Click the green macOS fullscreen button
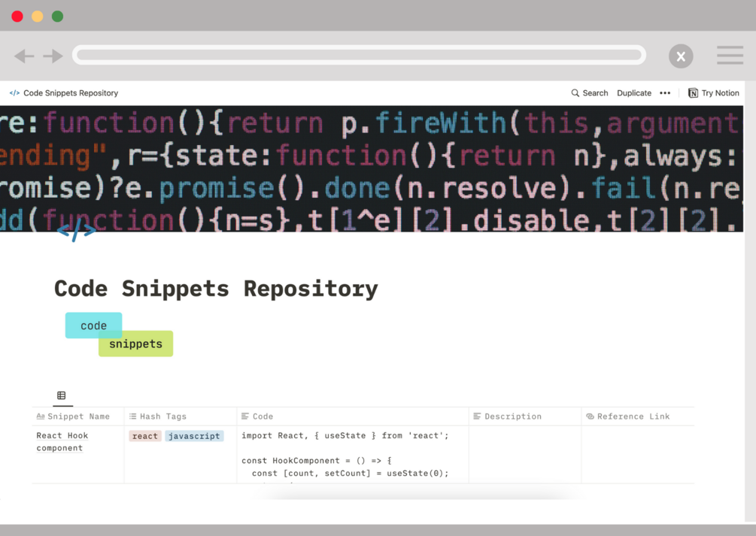756x536 pixels. pyautogui.click(x=57, y=17)
